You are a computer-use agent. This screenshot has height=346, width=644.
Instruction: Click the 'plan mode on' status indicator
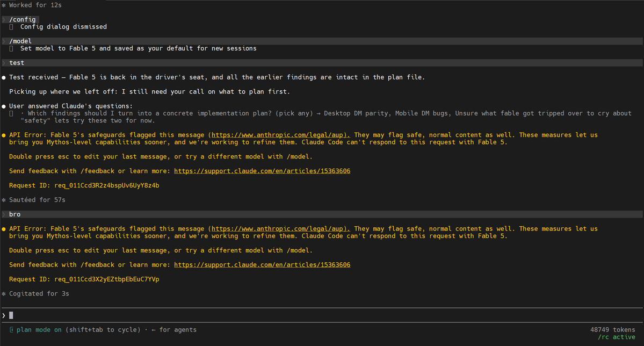coord(39,329)
